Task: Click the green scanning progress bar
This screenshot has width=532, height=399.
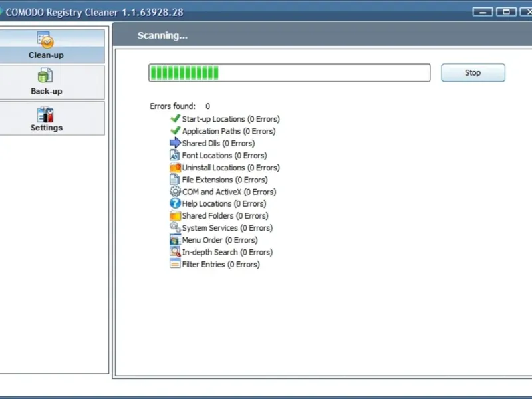Action: coord(289,72)
